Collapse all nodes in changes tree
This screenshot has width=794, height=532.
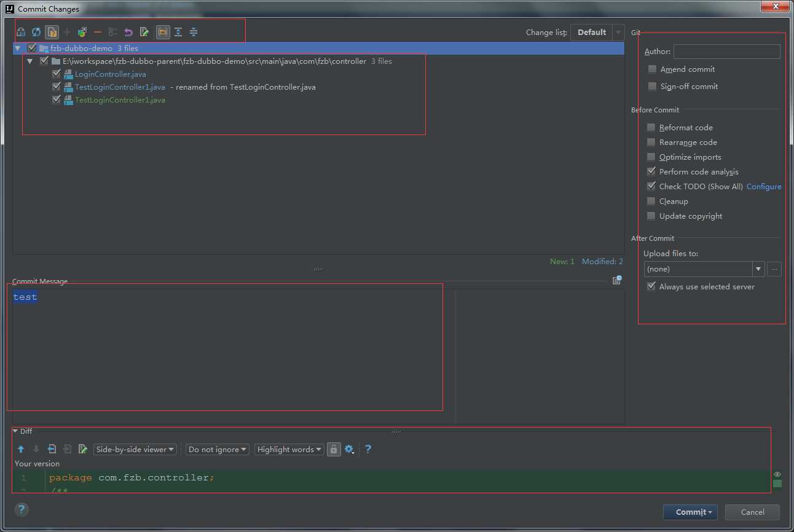click(x=194, y=32)
